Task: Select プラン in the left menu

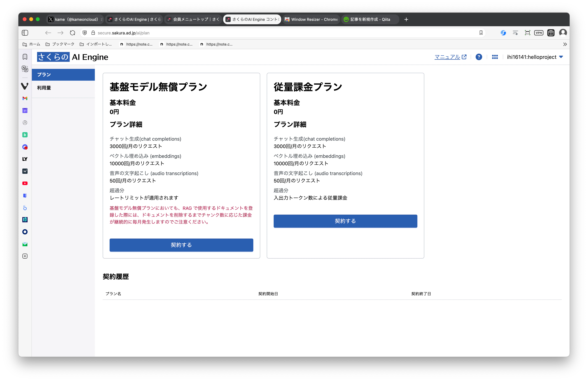Action: 63,75
